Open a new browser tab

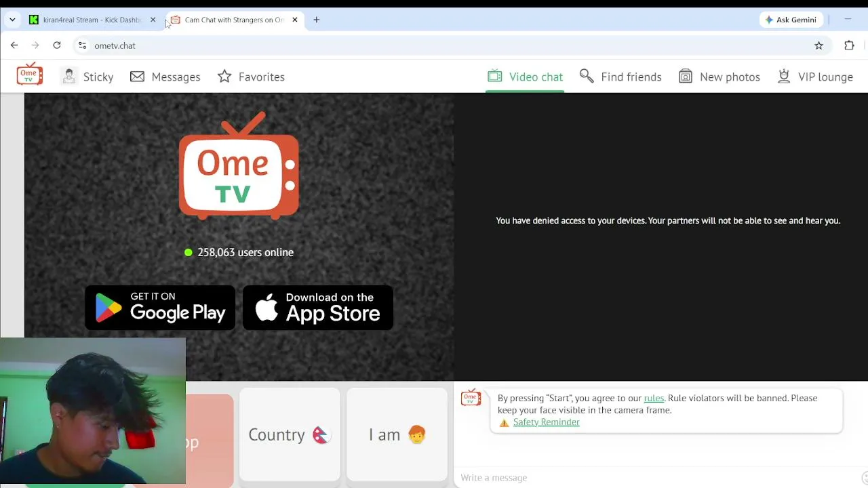(316, 20)
